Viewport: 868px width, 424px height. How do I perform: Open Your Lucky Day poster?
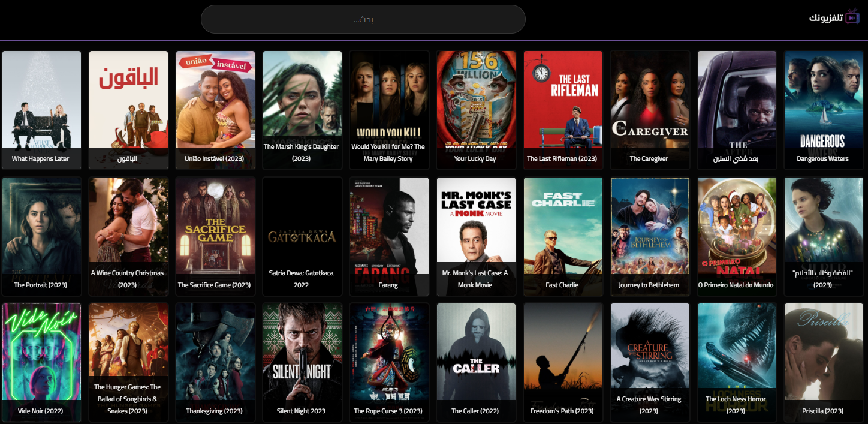click(477, 110)
